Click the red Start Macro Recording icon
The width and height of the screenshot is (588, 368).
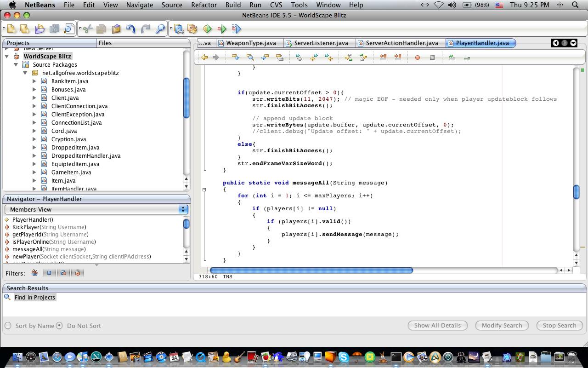pyautogui.click(x=418, y=57)
